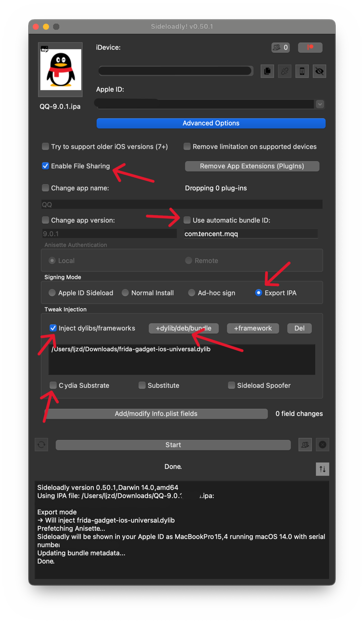Click Add/modify Info.plist fields button

point(156,414)
